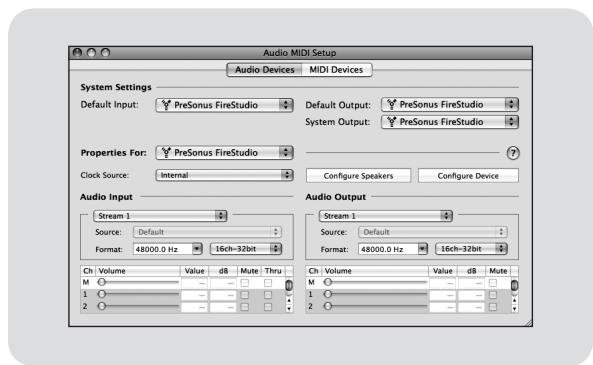Viewport: 593px width, 365px height.
Task: Click Audio Input channel 1 volume slider
Action: [138, 294]
